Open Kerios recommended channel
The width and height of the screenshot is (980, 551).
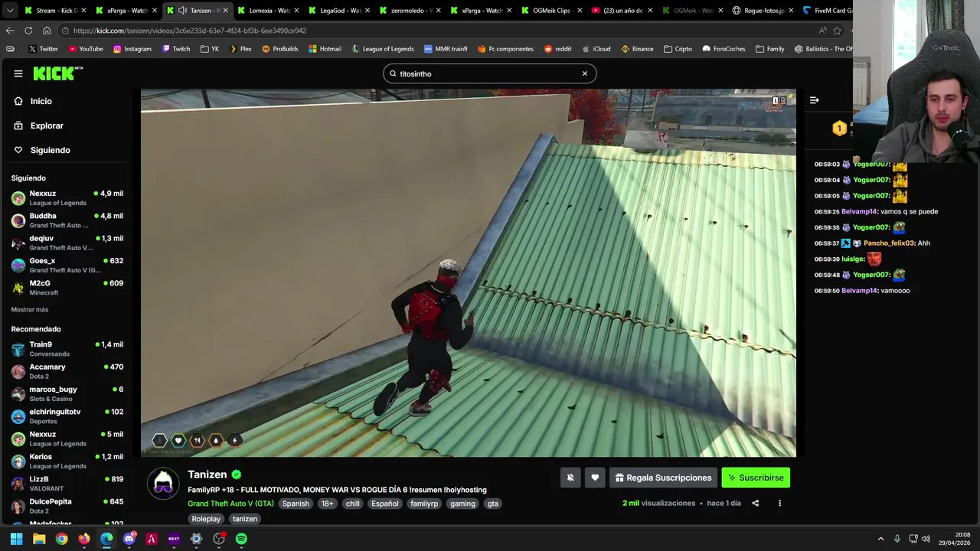67,461
